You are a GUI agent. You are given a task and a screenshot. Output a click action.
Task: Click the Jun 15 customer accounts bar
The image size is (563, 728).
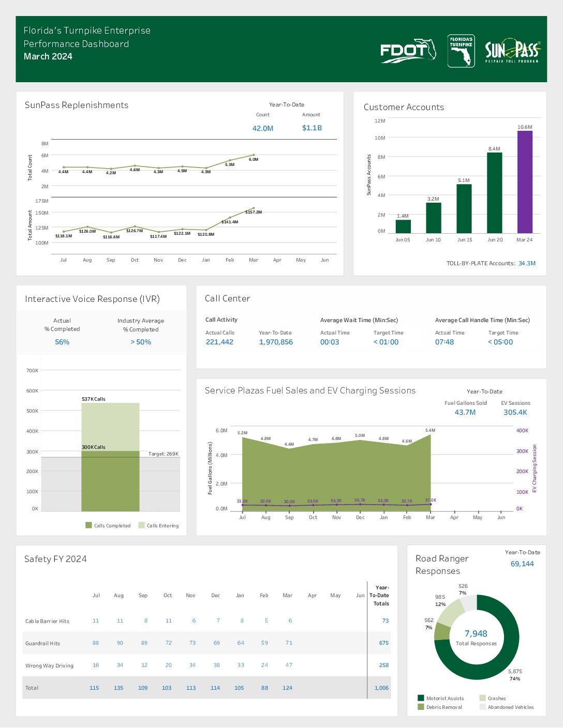tap(464, 209)
